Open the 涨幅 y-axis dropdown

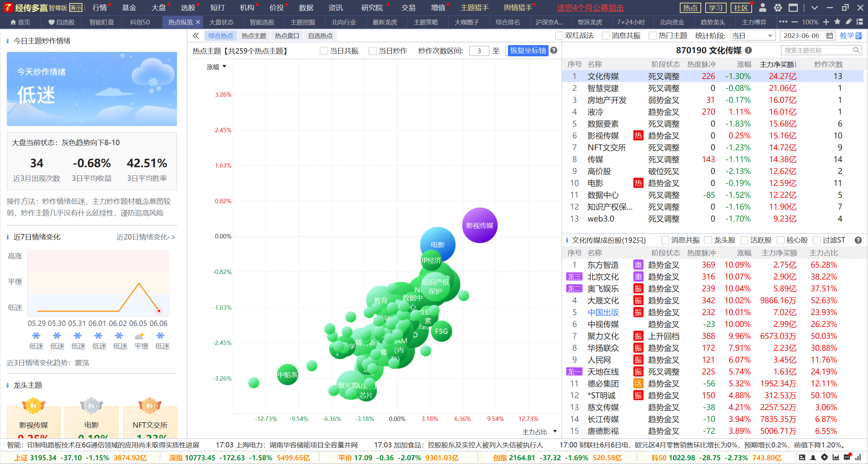[216, 67]
